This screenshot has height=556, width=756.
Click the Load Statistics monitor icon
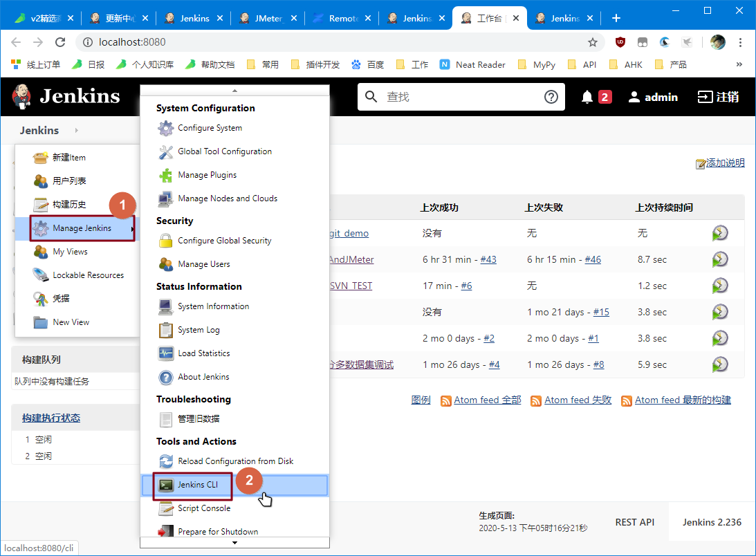(166, 353)
